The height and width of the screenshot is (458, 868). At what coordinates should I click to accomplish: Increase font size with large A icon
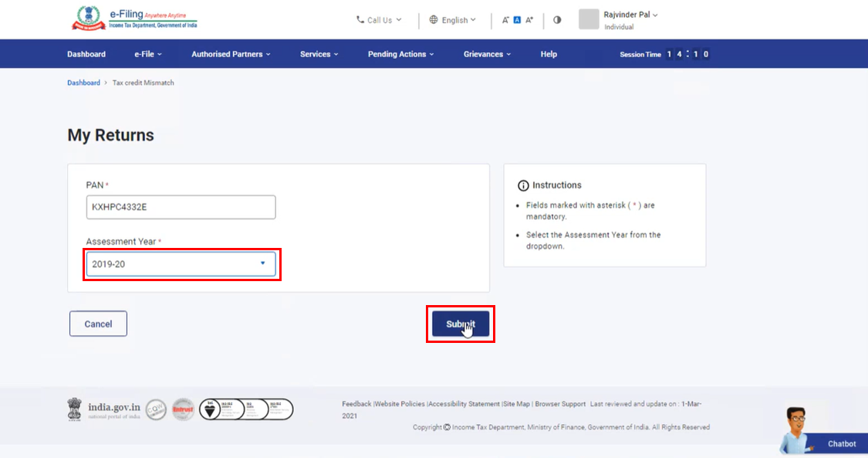(529, 20)
